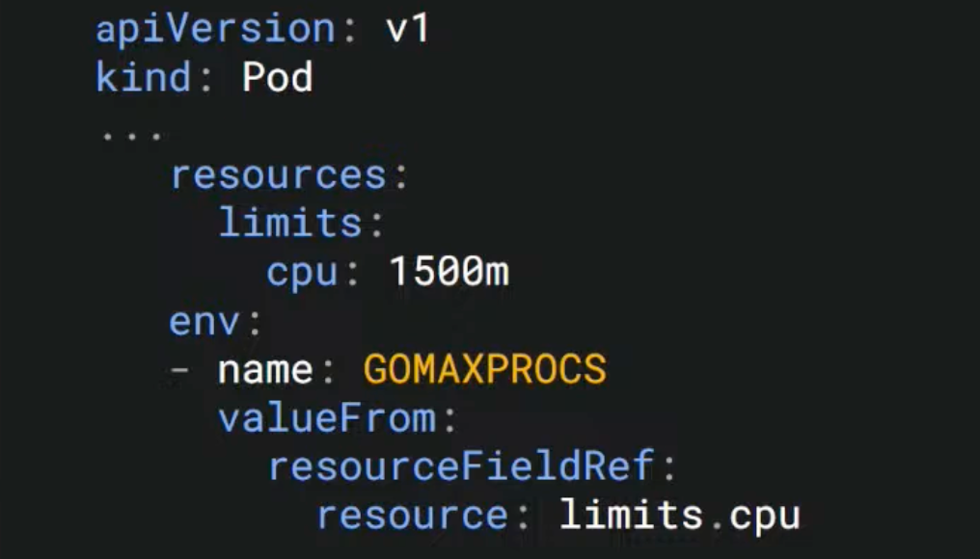Click the colon after resourceFieldRef
Screen dimensions: 980x559
click(x=669, y=467)
